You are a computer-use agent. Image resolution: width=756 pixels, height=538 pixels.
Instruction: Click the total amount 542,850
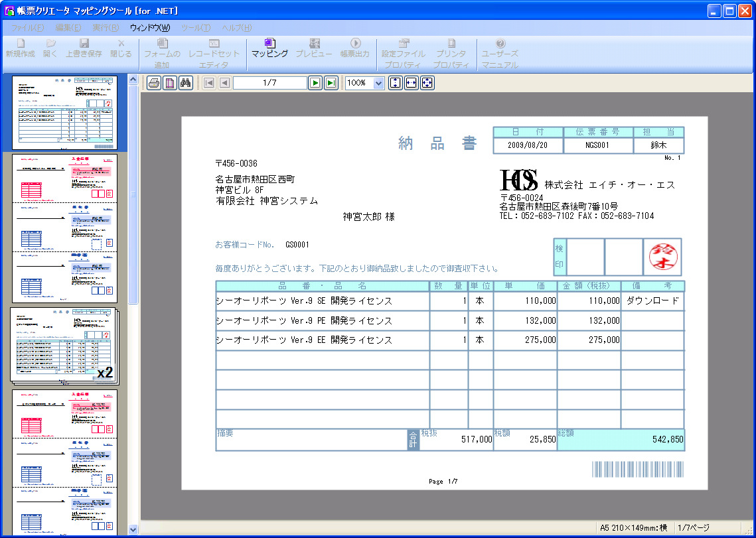pos(668,439)
